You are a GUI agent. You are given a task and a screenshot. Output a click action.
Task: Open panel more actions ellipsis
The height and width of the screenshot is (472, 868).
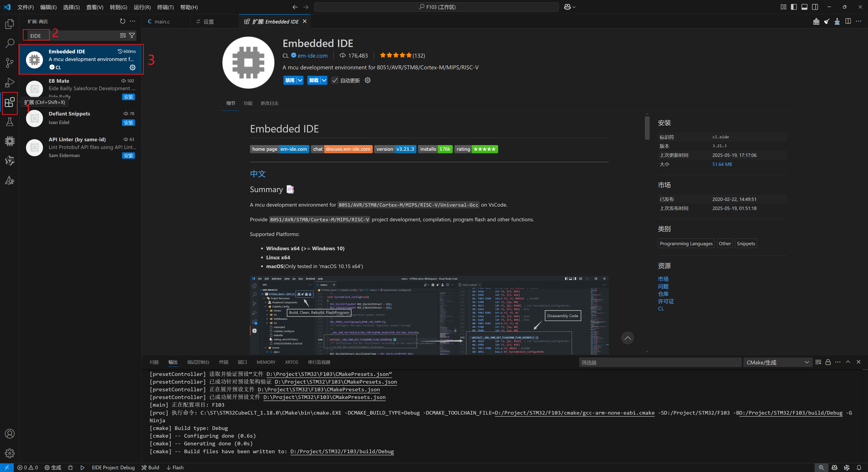[838, 362]
